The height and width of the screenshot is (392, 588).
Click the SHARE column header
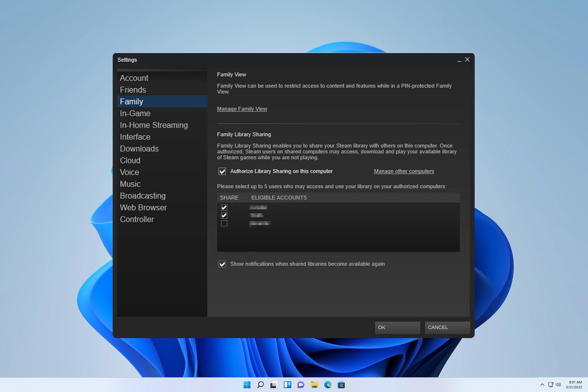click(232, 198)
